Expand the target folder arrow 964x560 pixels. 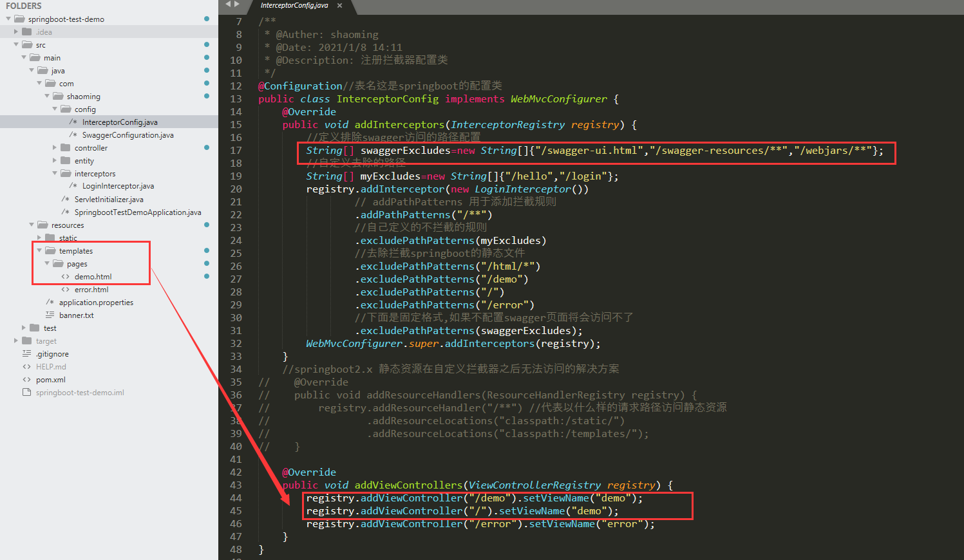tap(16, 341)
